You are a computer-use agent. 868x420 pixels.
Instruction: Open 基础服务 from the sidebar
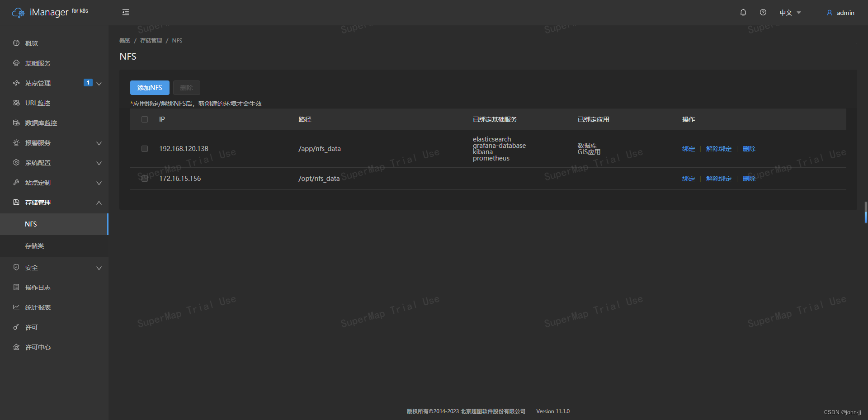[x=38, y=63]
